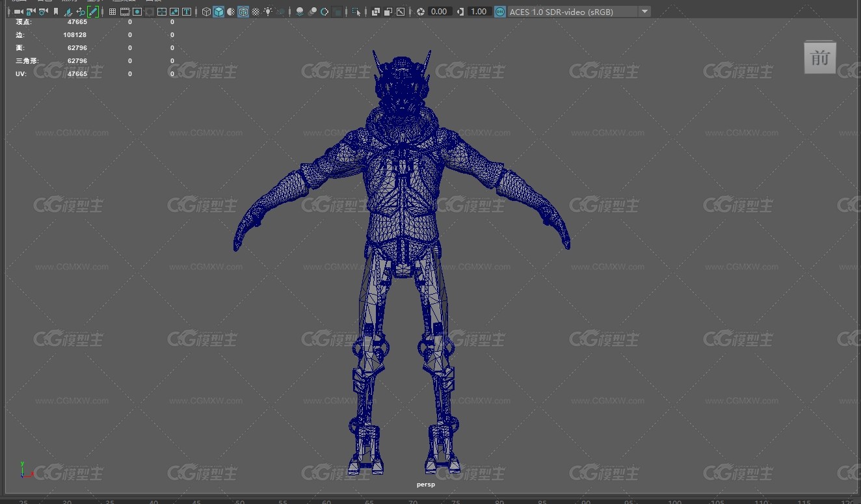Image resolution: width=861 pixels, height=504 pixels.
Task: Enable the 2D Pan/Zoom icon
Action: tap(81, 12)
